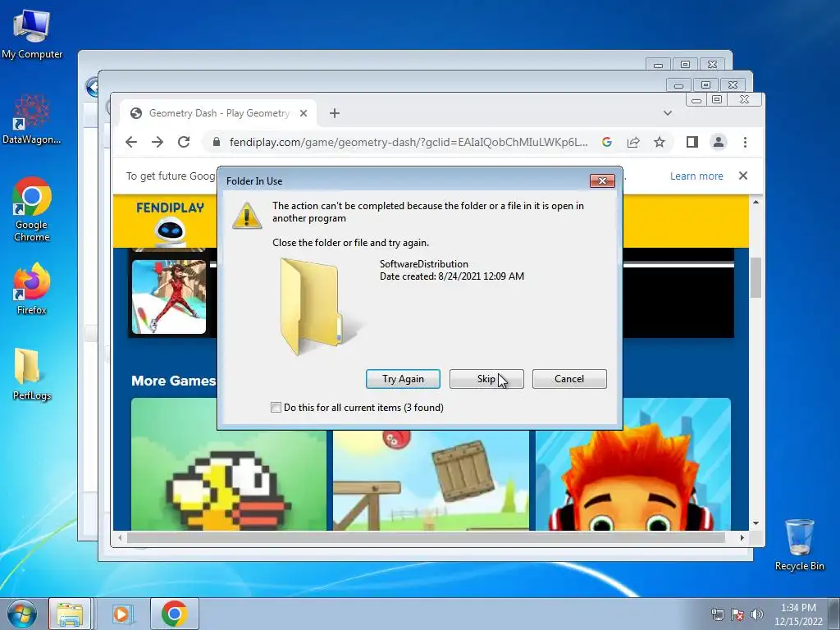Click the Skip button in dialog
The height and width of the screenshot is (630, 840).
point(486,379)
